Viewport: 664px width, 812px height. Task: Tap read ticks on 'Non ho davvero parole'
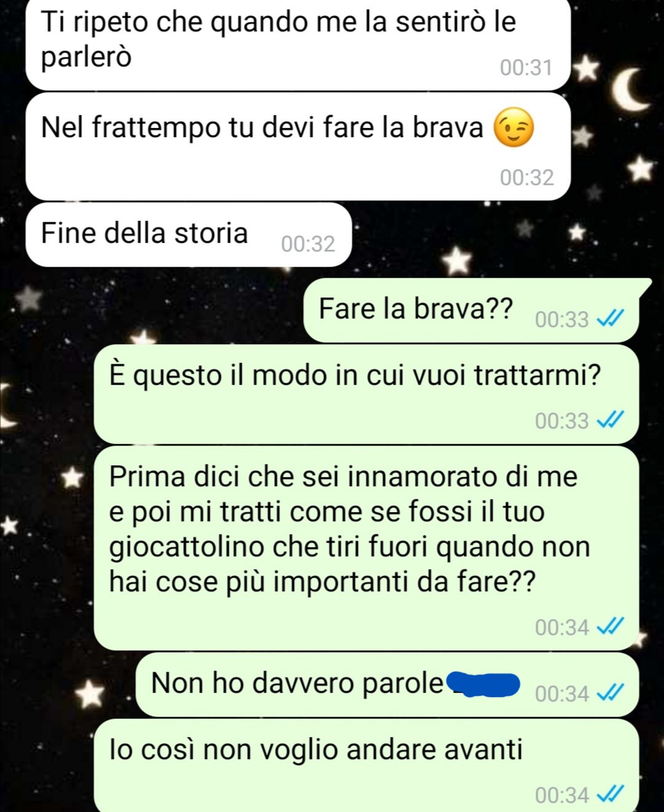(611, 693)
